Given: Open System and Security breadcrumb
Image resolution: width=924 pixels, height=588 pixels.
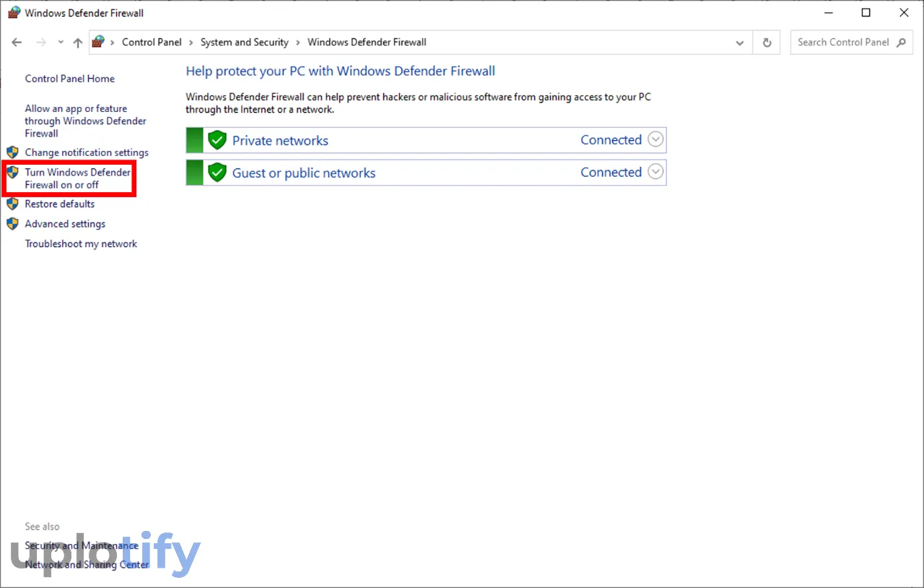Looking at the screenshot, I should coord(245,43).
